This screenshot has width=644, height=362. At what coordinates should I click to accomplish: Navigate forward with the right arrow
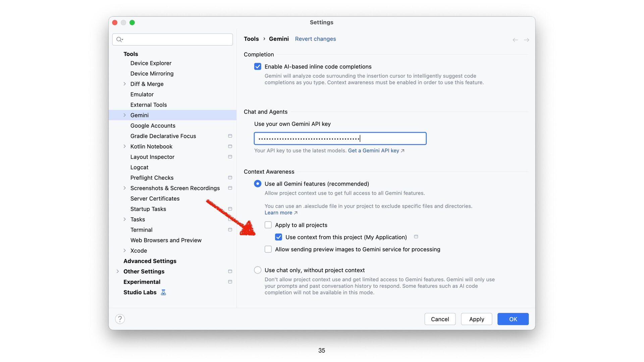click(x=527, y=40)
